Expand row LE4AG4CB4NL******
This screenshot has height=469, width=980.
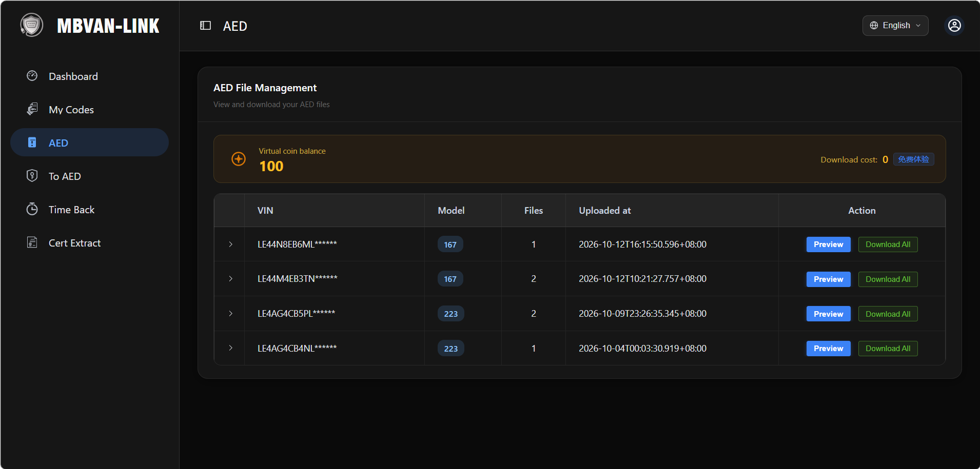pos(231,348)
